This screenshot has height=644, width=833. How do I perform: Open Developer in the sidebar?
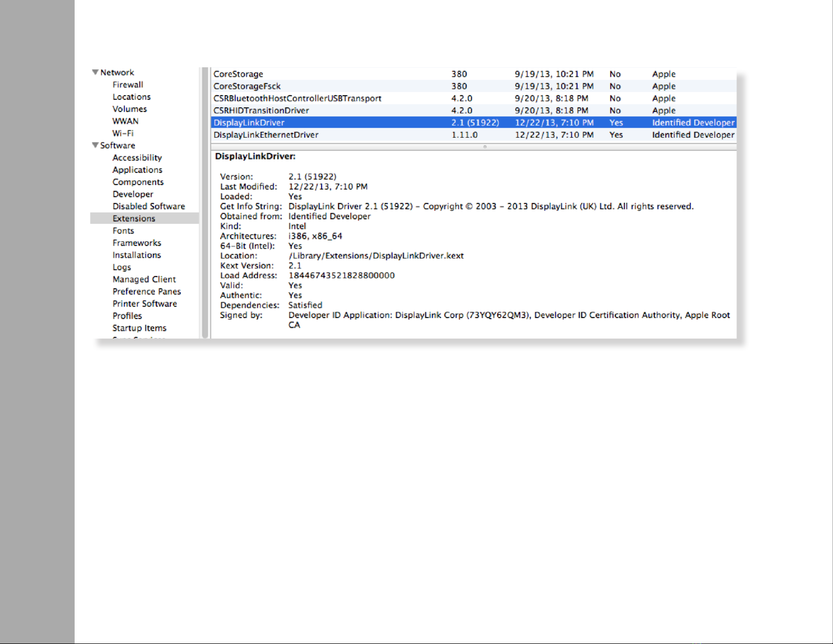tap(133, 194)
